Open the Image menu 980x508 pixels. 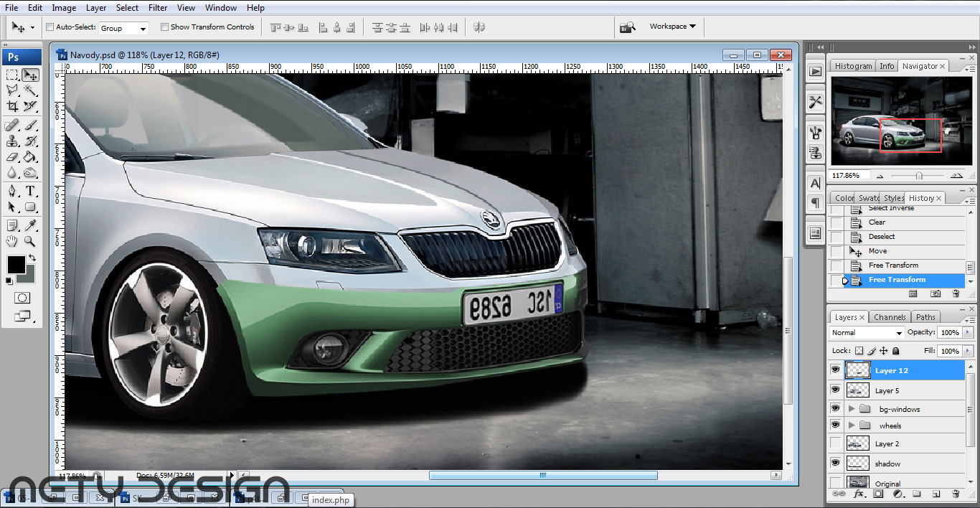click(x=64, y=8)
